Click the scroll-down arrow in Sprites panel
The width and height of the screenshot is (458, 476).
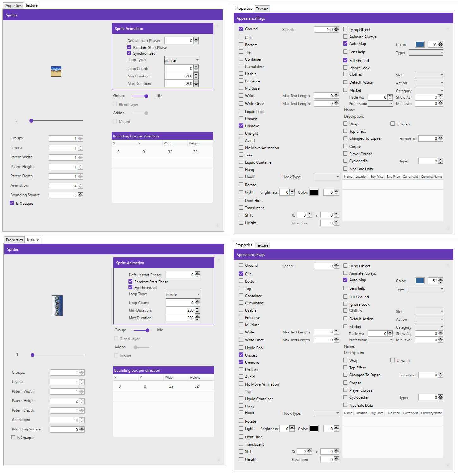click(218, 225)
